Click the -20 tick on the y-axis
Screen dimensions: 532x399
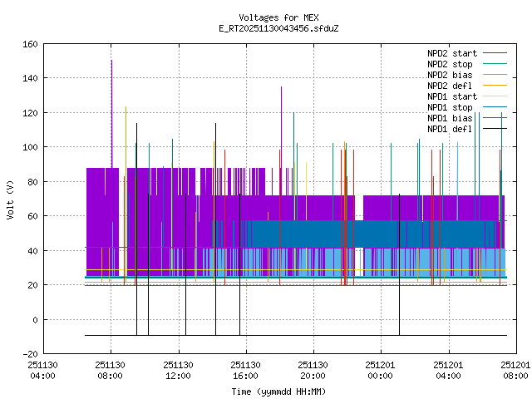28,354
